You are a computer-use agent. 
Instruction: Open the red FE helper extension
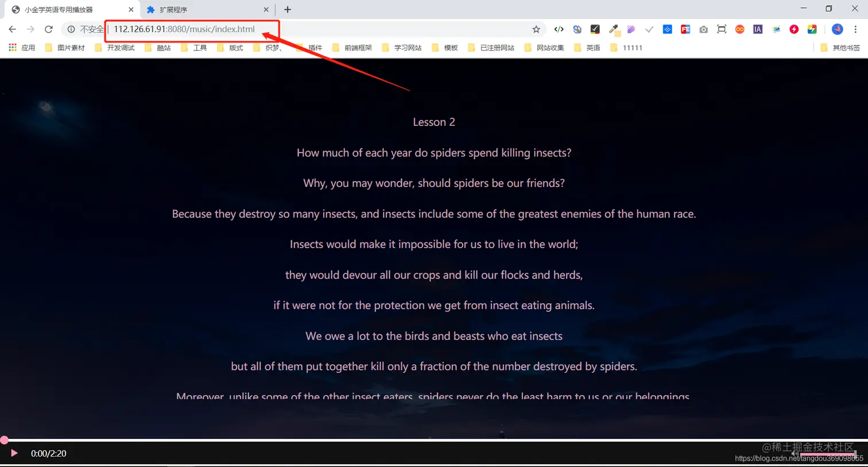pos(685,29)
